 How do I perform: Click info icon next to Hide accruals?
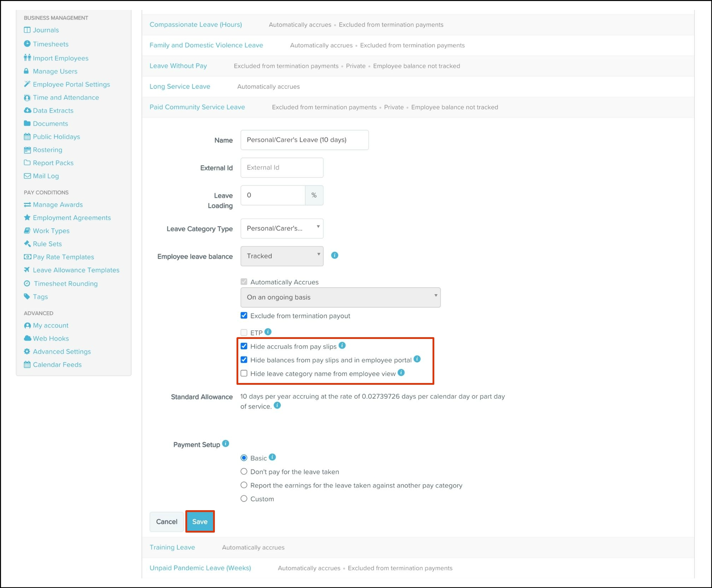point(342,345)
